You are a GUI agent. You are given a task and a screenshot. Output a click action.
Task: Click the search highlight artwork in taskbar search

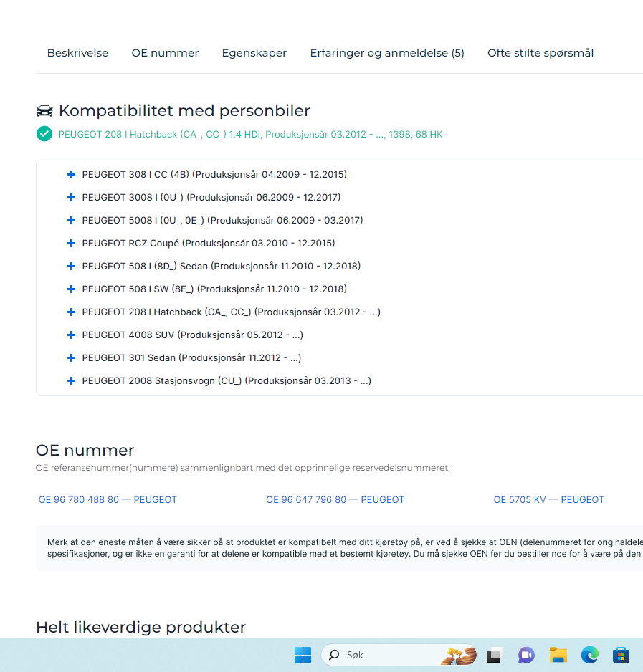pos(459,656)
